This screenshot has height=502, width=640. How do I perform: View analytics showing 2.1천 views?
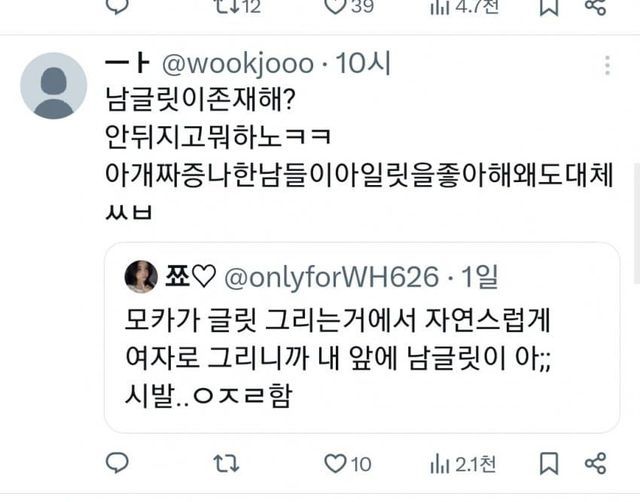tap(463, 464)
